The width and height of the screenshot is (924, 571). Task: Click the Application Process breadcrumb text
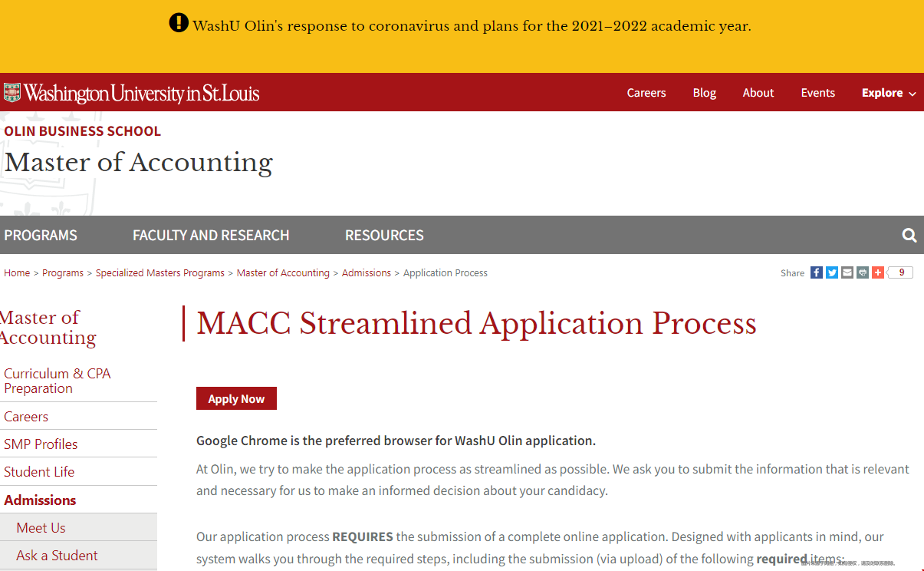pyautogui.click(x=446, y=273)
